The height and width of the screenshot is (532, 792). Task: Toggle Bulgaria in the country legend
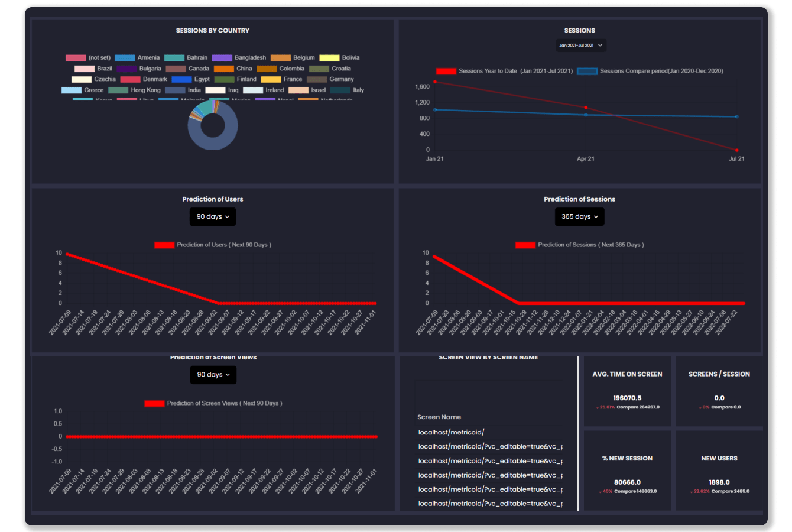(x=139, y=69)
